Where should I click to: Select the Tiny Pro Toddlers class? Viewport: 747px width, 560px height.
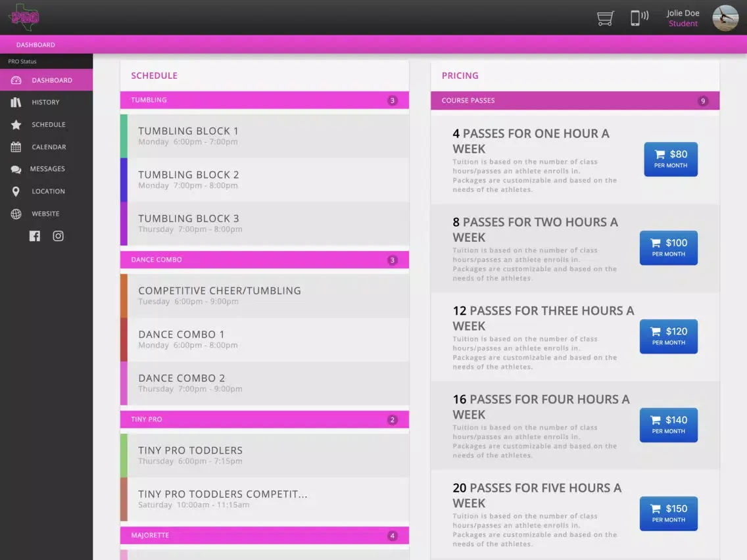click(264, 455)
